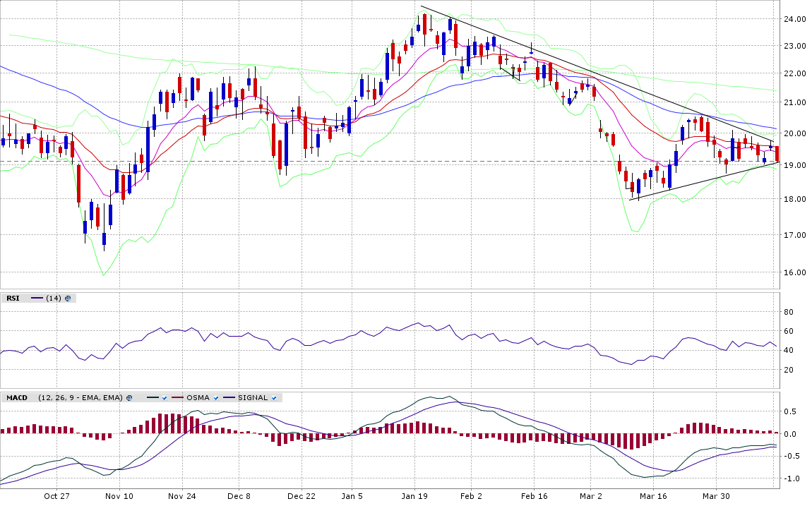Toggle the SIGNAL line checkbox
The height and width of the screenshot is (506, 812).
[274, 398]
